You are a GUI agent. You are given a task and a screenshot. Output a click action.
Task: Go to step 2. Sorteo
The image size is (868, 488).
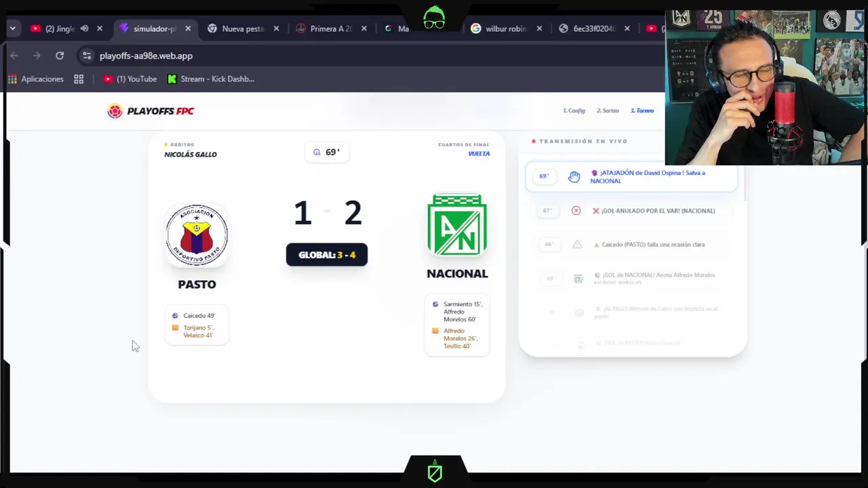point(608,110)
